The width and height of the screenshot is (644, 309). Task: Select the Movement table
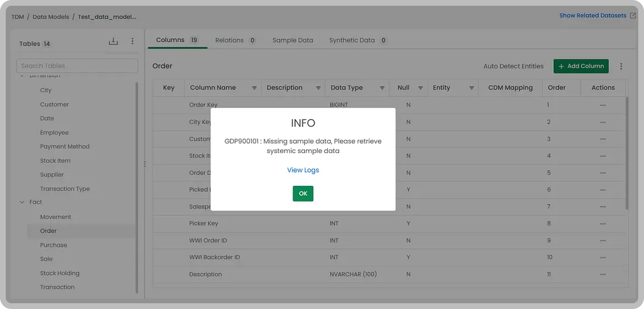pos(55,217)
